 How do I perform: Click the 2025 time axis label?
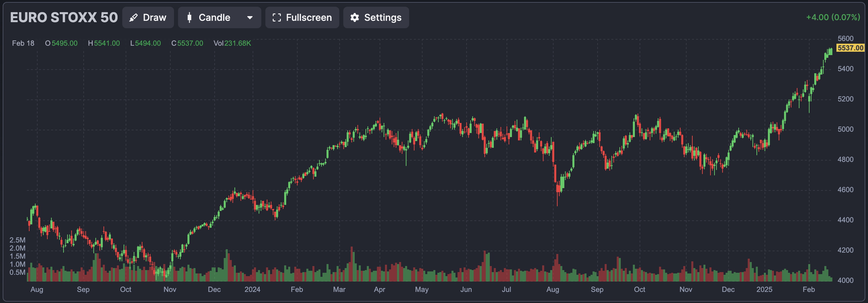point(764,290)
